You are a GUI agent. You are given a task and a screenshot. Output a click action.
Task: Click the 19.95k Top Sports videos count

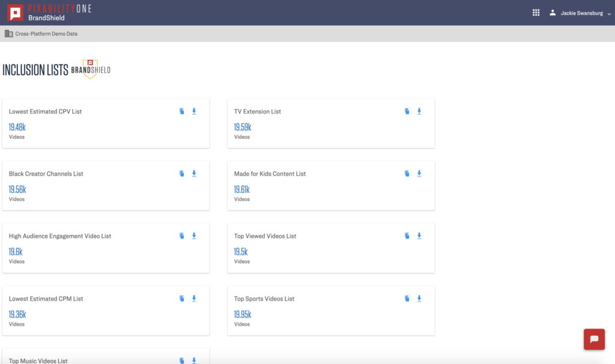(243, 314)
